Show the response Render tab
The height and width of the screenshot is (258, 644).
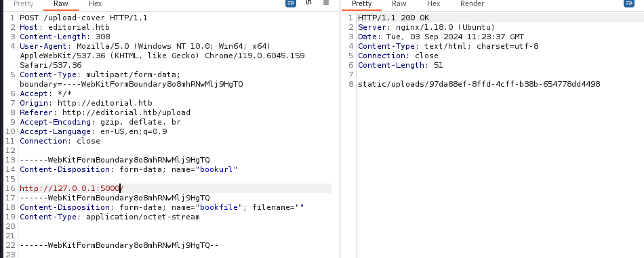pos(472,3)
